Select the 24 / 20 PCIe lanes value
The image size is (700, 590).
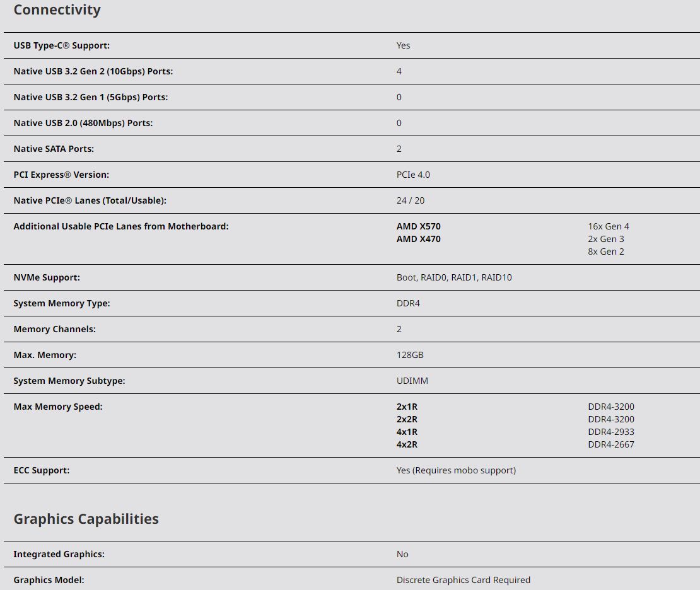(x=411, y=200)
